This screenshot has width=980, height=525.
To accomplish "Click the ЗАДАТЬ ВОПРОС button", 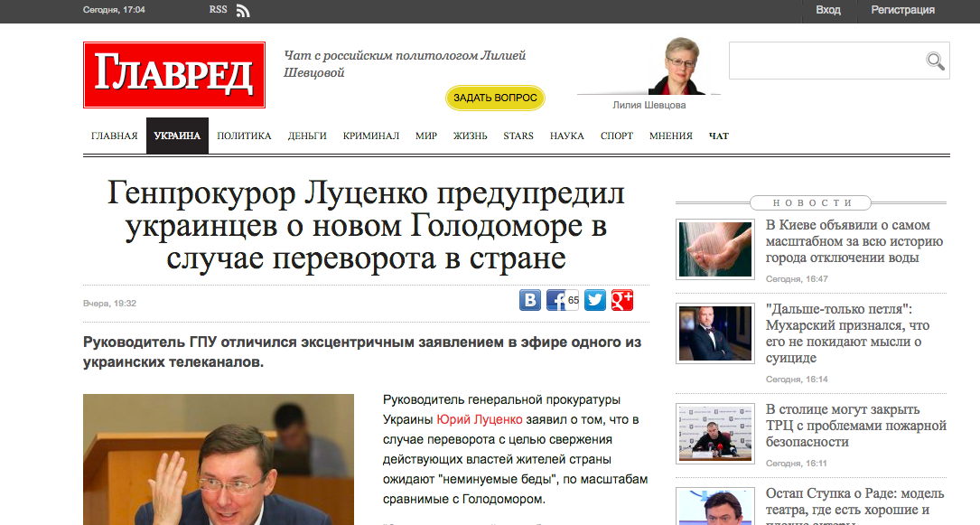I will coord(495,98).
